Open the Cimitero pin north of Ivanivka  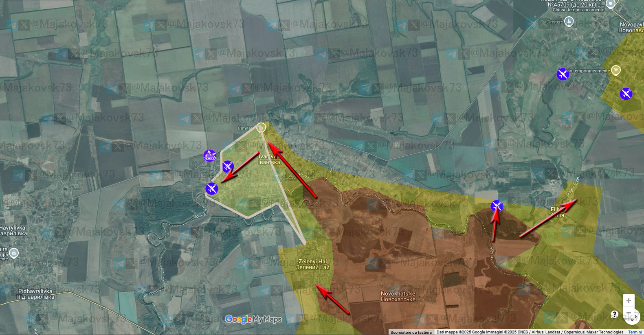pyautogui.click(x=261, y=128)
